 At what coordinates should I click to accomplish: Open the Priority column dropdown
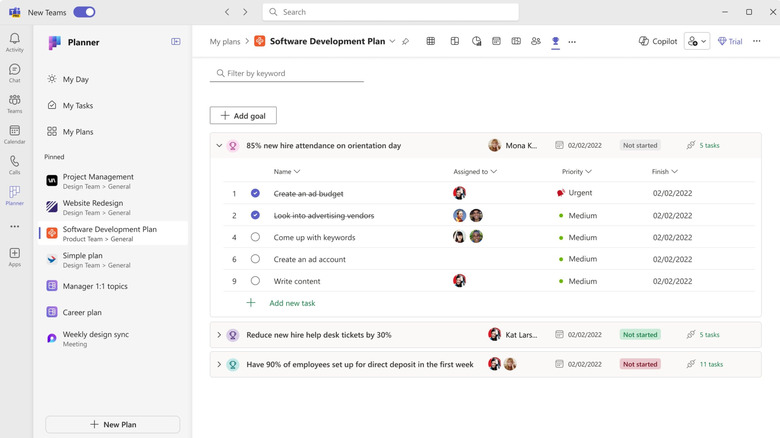(x=587, y=172)
